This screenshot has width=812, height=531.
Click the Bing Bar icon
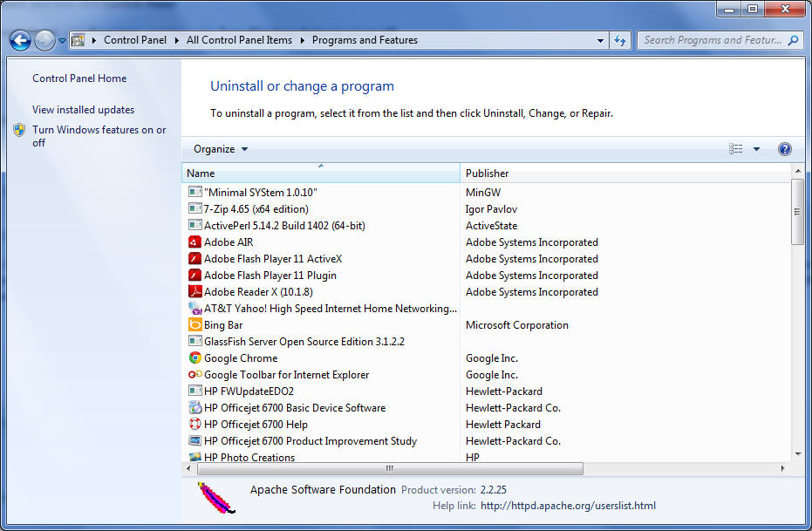pos(195,324)
